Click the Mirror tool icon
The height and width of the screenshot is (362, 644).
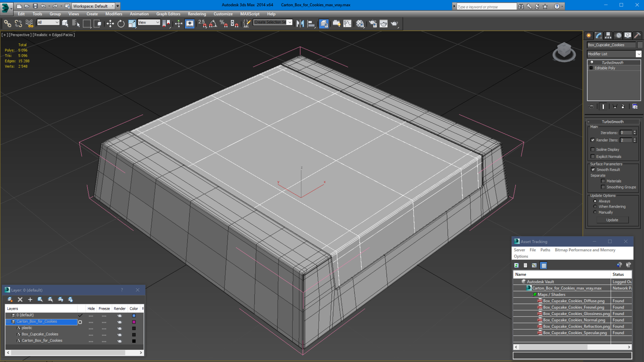[x=300, y=24]
